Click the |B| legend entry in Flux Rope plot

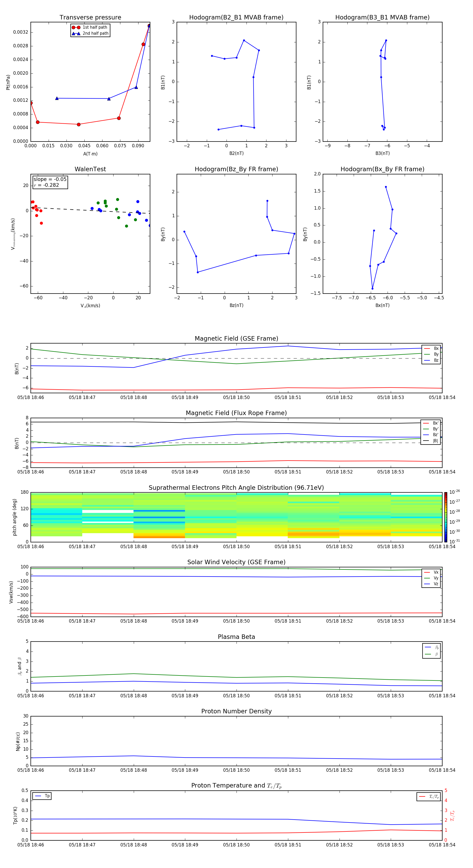(431, 441)
